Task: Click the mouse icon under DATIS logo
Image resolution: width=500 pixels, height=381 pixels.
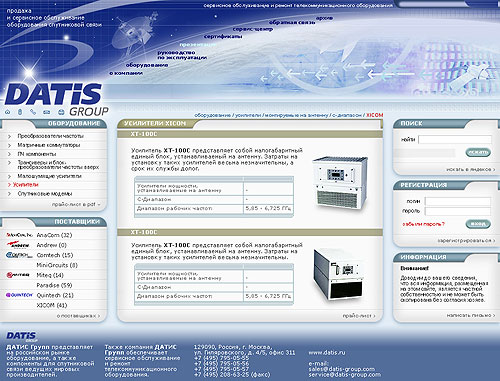Action: click(x=20, y=112)
